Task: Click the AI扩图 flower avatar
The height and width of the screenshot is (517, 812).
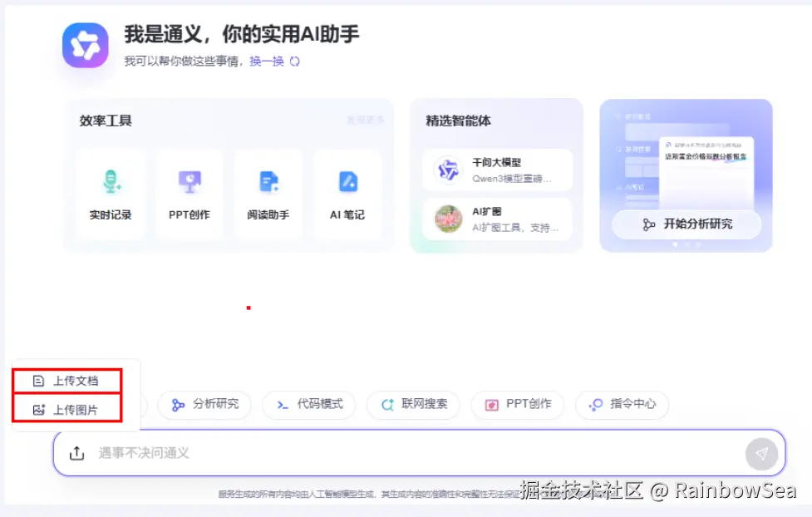Action: point(448,219)
